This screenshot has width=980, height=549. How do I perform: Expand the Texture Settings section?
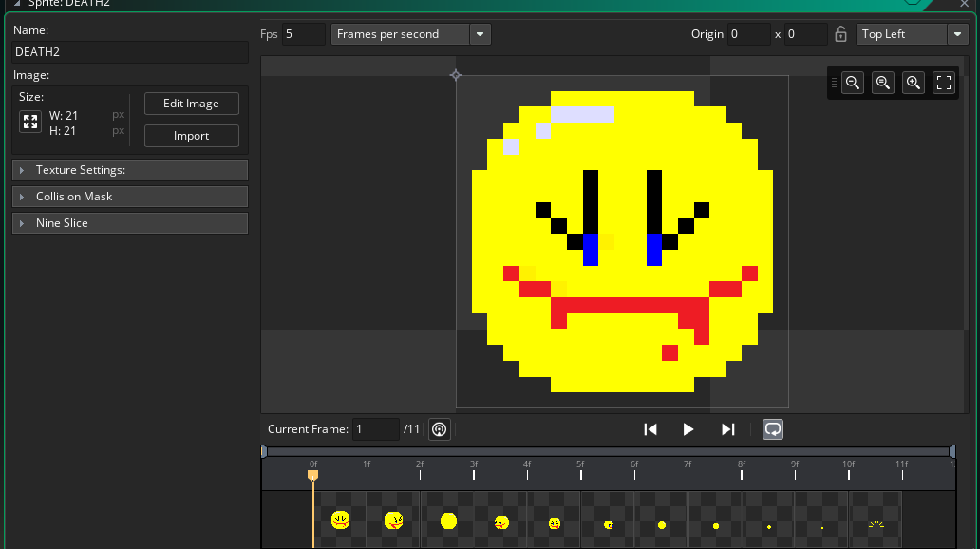click(x=130, y=170)
